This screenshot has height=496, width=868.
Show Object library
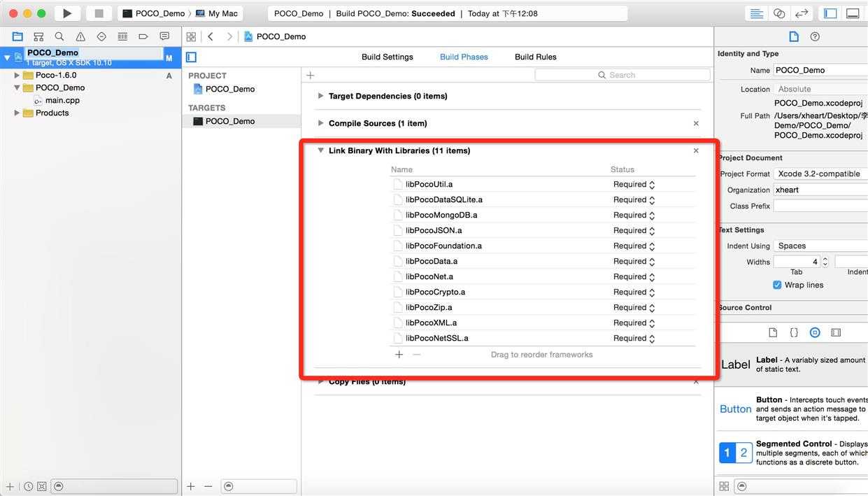pos(815,332)
